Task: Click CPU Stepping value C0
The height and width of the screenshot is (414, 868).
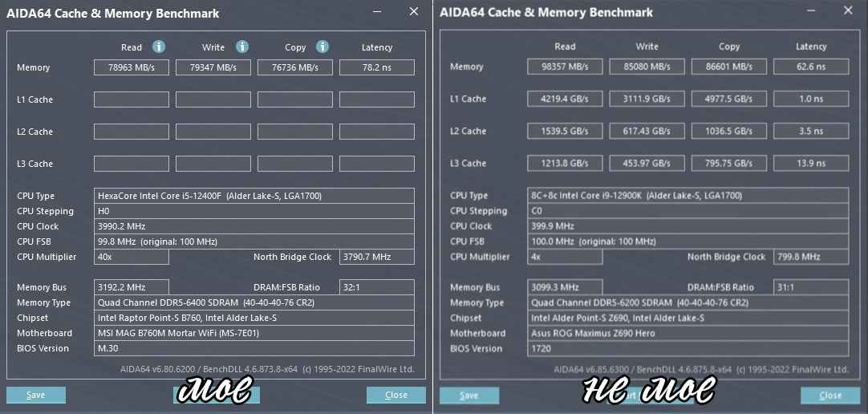Action: (x=688, y=210)
